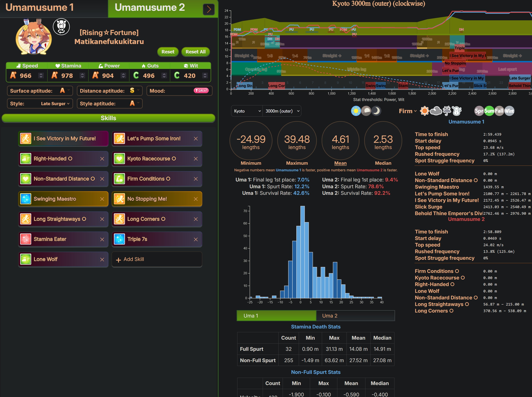
Task: Select the evening sunset time icon
Action: click(x=366, y=111)
